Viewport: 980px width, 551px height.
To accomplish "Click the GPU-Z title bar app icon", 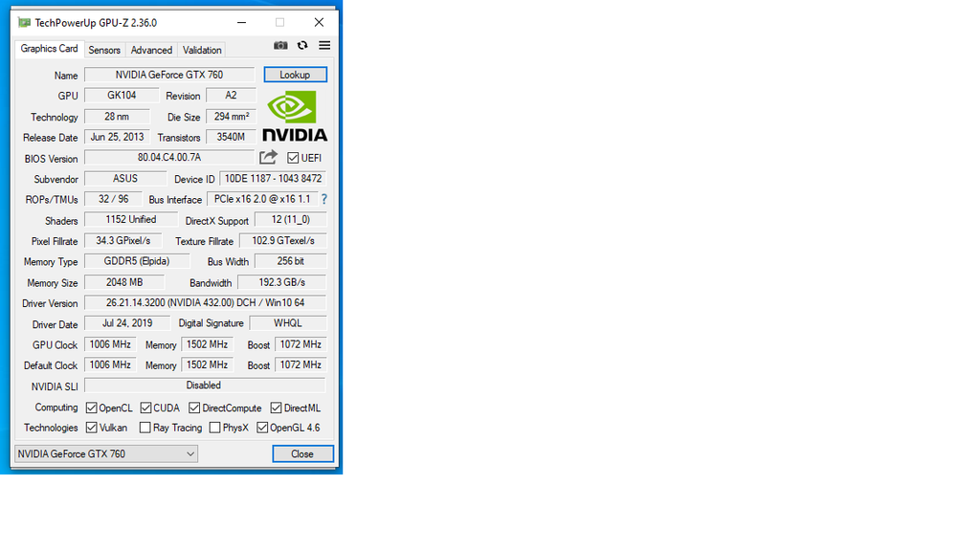I will point(24,23).
